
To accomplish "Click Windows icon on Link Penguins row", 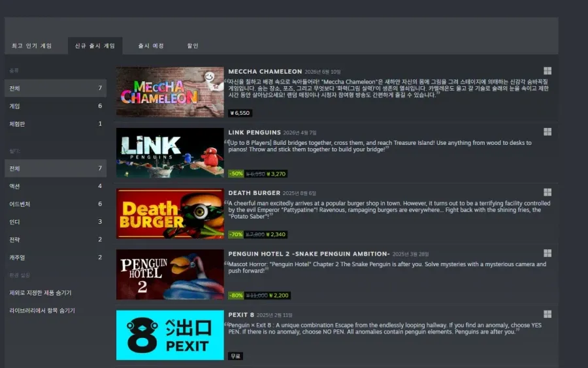I will click(x=547, y=132).
